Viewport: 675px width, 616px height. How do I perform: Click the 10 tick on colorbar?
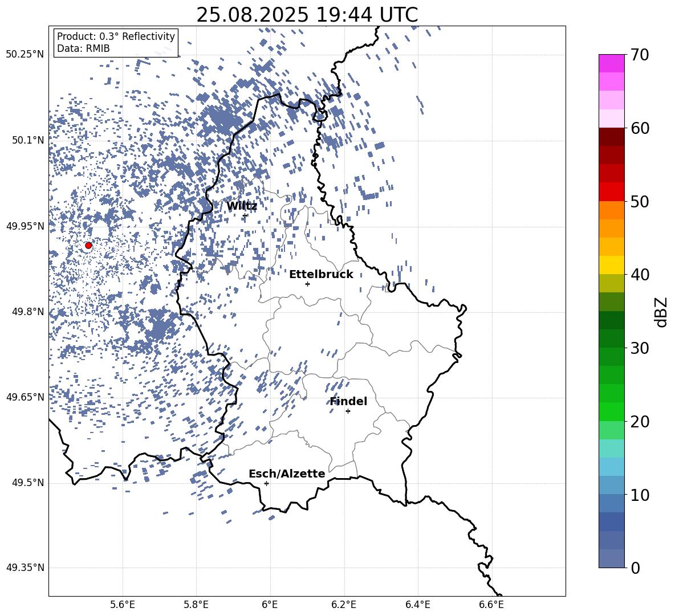coord(640,495)
